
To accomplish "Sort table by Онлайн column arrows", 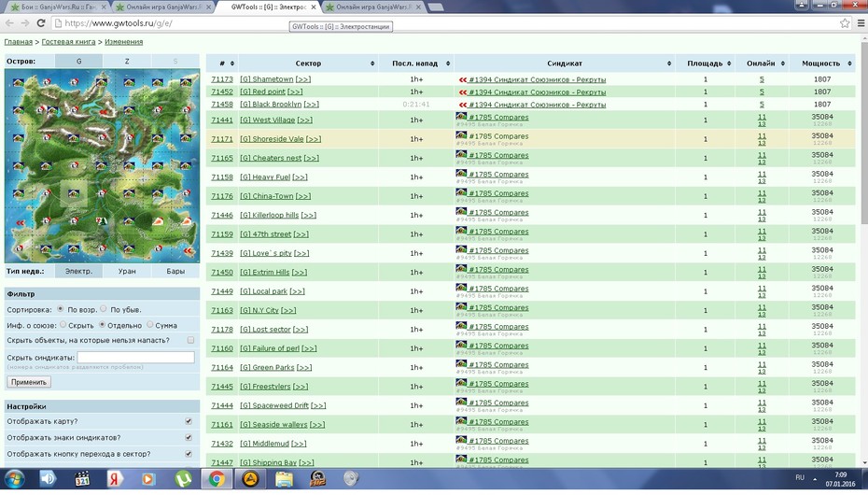I will click(783, 64).
